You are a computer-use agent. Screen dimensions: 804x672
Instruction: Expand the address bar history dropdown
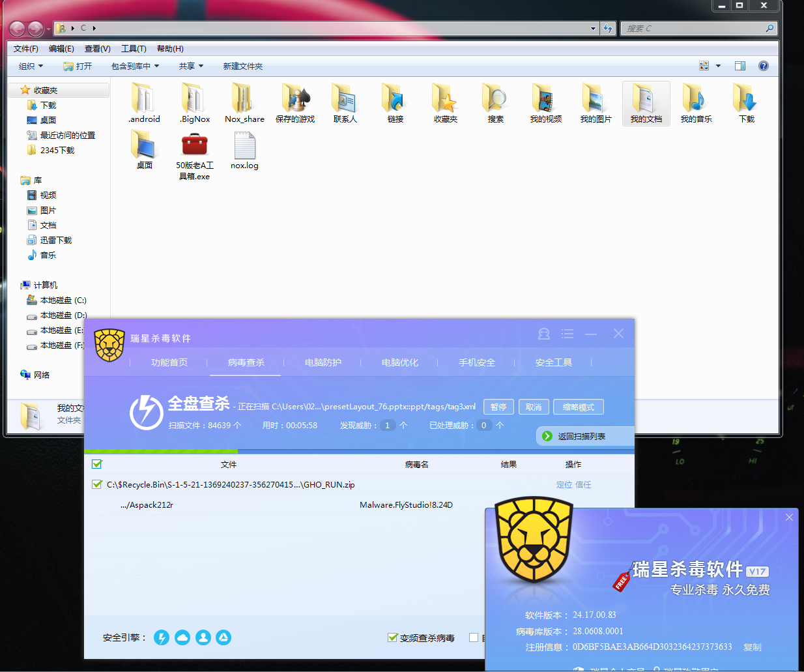pyautogui.click(x=593, y=28)
